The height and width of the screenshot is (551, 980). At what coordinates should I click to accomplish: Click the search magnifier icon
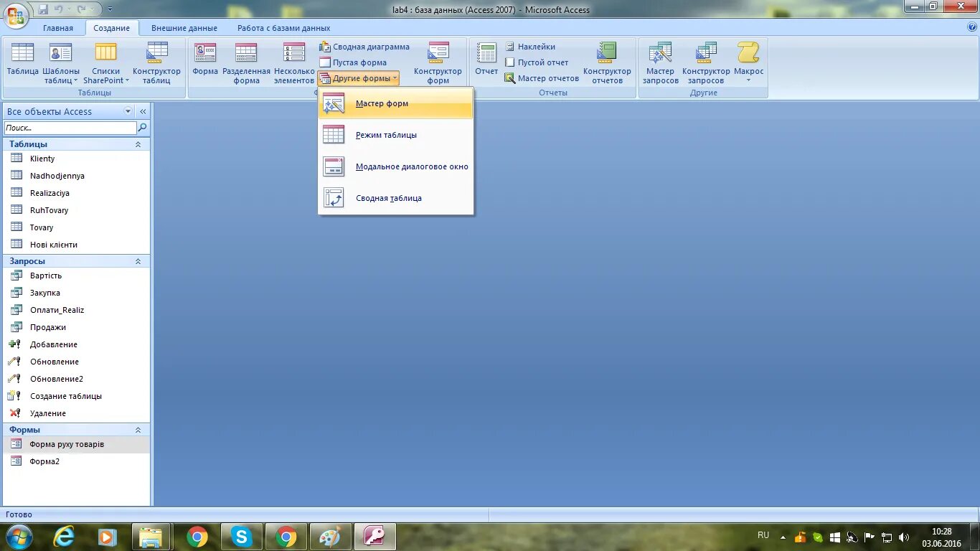point(143,128)
